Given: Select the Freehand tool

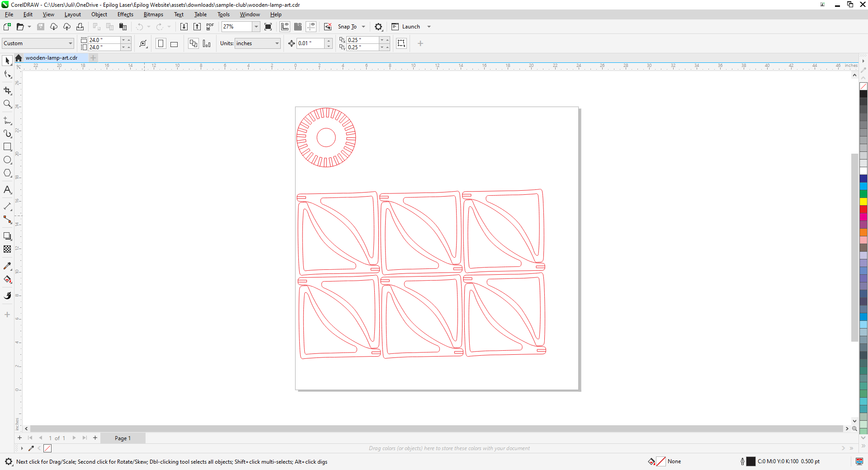Looking at the screenshot, I should pos(7,121).
